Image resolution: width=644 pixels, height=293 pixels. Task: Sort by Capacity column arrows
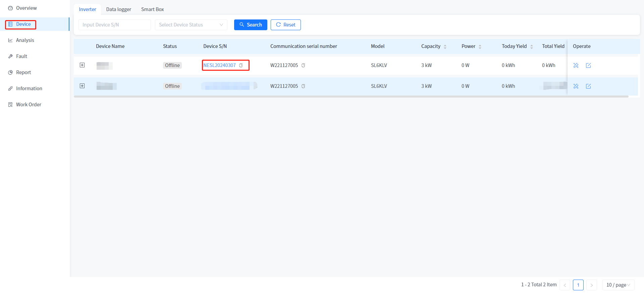point(445,47)
